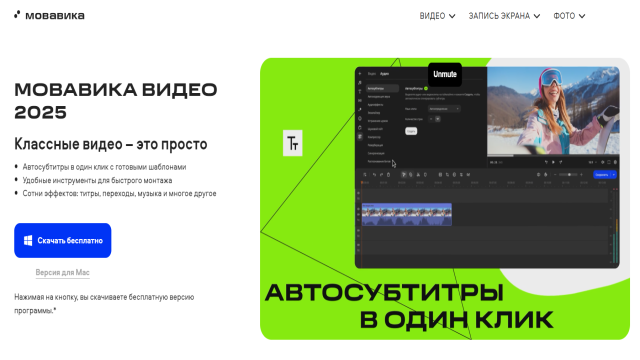Image resolution: width=640 pixels, height=360 pixels.
Task: Click the Нажимая на кнопку disclaimer text
Action: pos(104,304)
